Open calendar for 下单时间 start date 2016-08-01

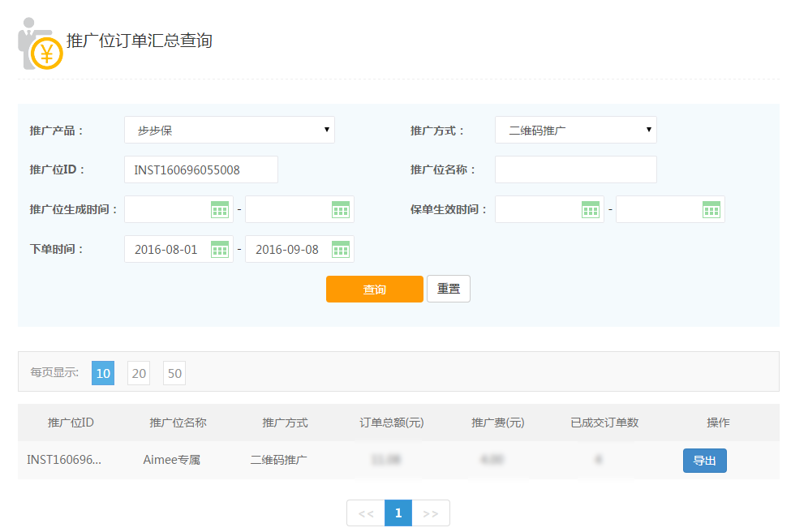tap(220, 249)
